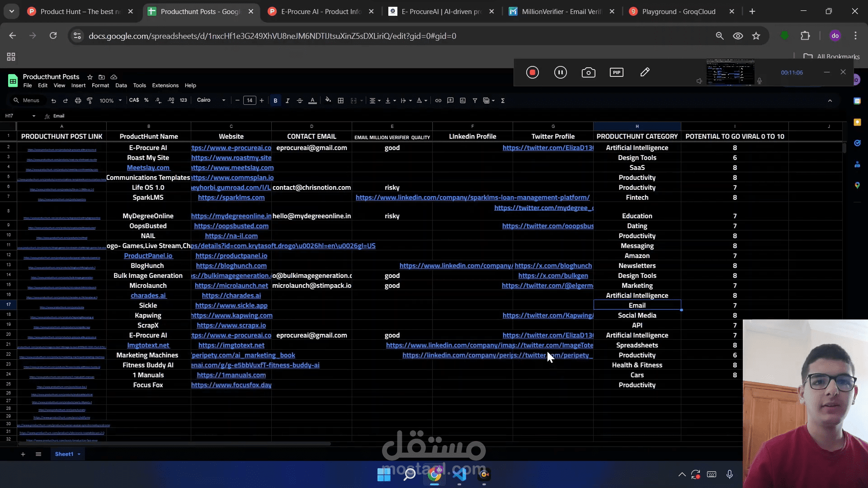The height and width of the screenshot is (488, 868).
Task: Insert a chart from the toolbar
Action: tap(462, 100)
